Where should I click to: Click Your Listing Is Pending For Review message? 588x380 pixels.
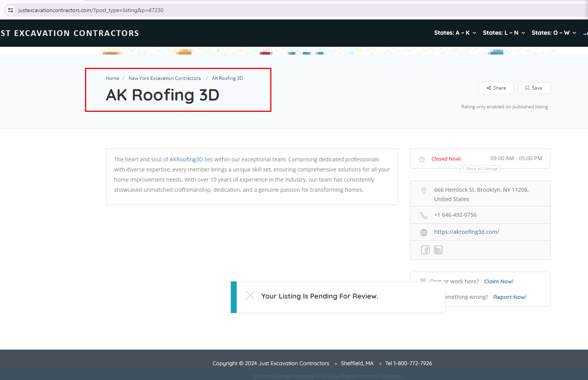point(320,296)
